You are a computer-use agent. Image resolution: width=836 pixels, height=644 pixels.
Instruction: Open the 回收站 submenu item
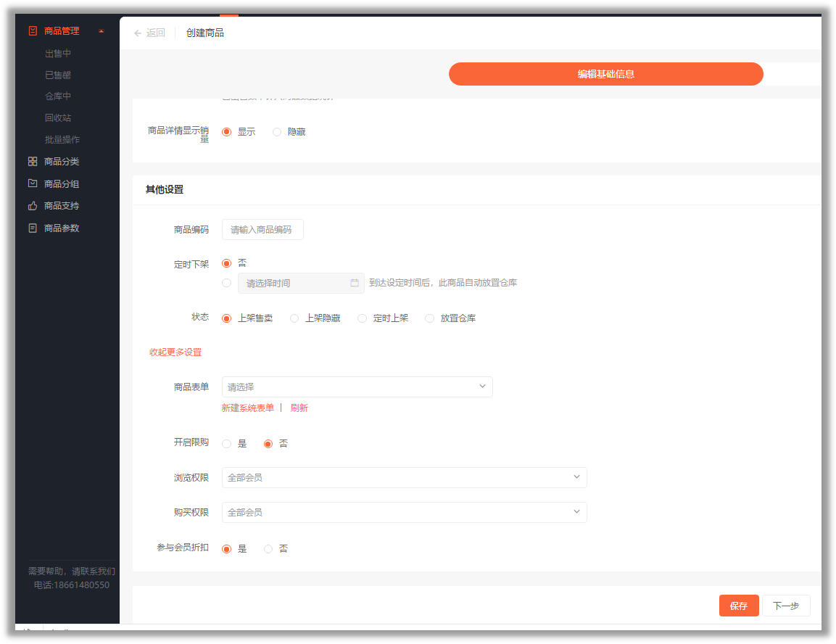tap(58, 117)
